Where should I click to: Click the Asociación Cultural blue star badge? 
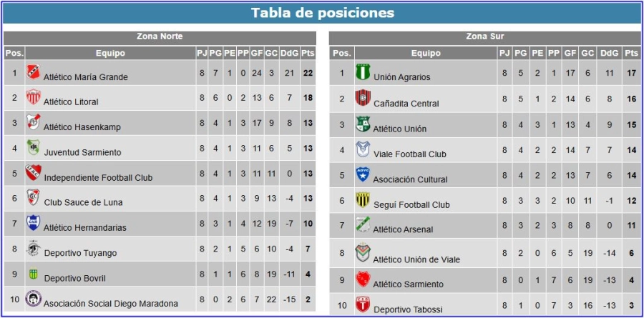363,174
